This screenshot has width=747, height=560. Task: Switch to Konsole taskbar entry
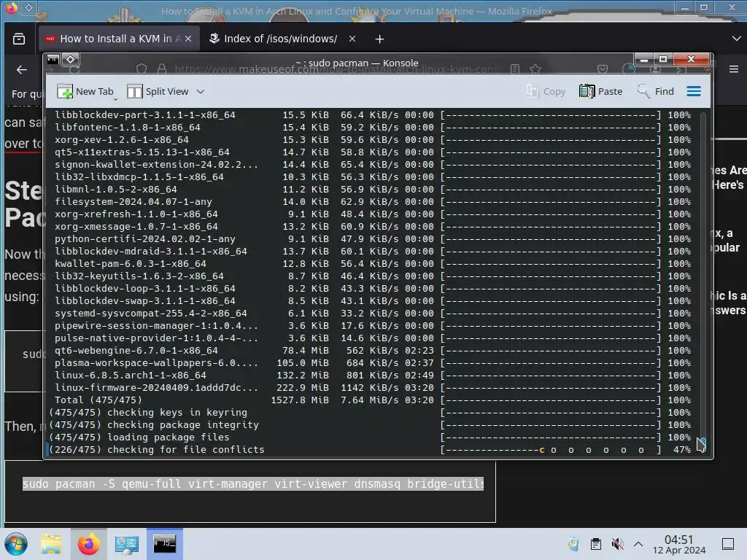click(x=164, y=544)
